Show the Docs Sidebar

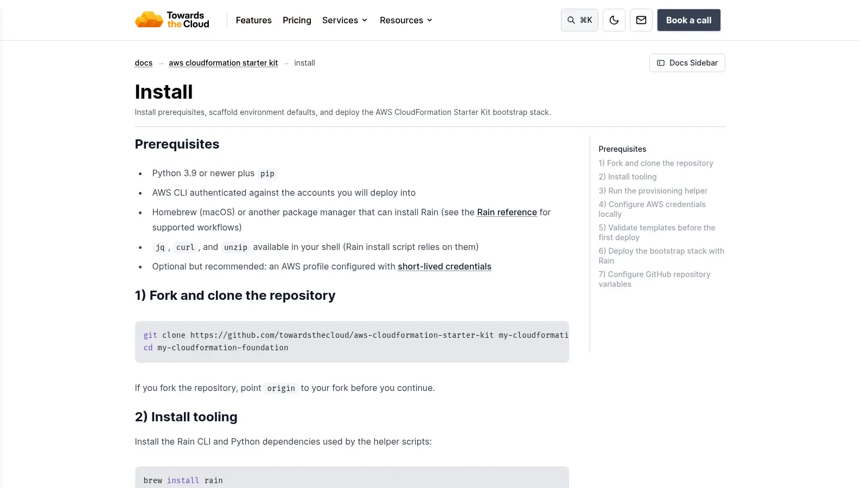(x=687, y=63)
